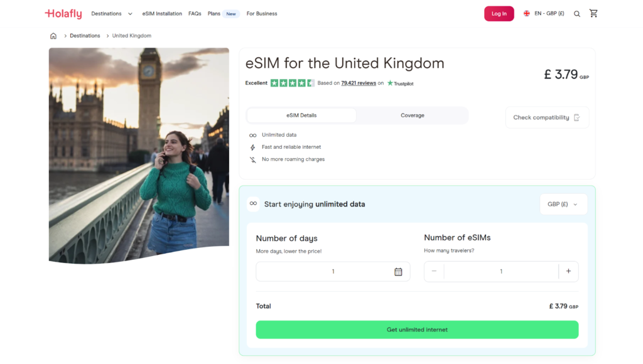Switch to the Coverage tab
This screenshot has height=364, width=643.
[x=412, y=115]
